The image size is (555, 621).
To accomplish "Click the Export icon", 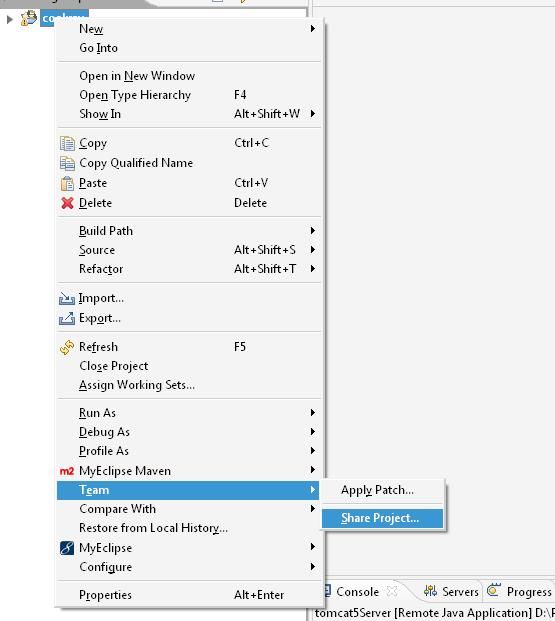I will click(67, 318).
